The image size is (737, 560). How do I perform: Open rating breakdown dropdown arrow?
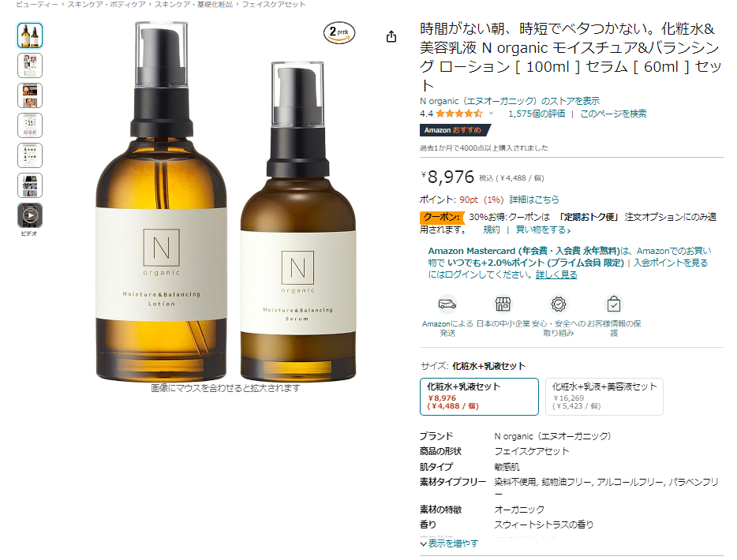491,114
